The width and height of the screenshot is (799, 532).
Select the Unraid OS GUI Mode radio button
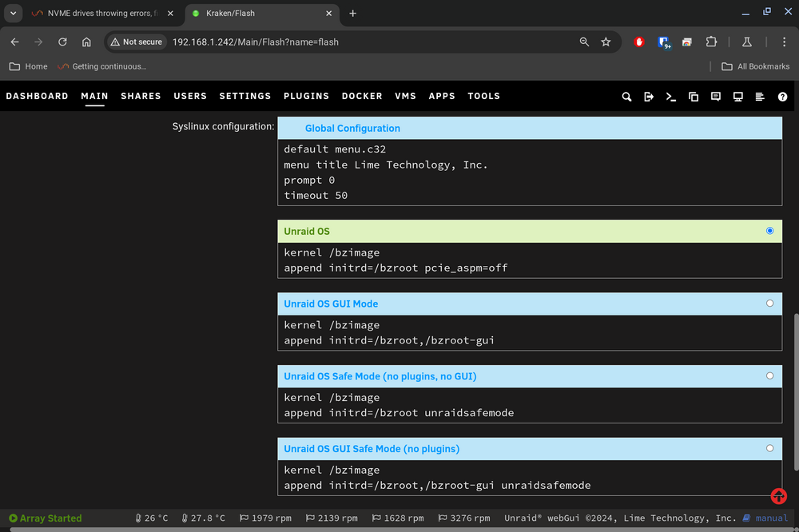point(769,304)
